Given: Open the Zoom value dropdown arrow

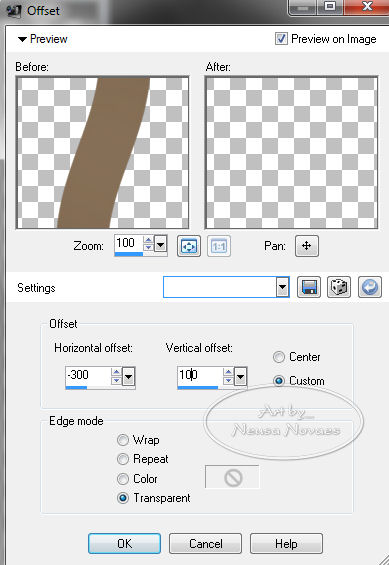Looking at the screenshot, I should point(161,245).
